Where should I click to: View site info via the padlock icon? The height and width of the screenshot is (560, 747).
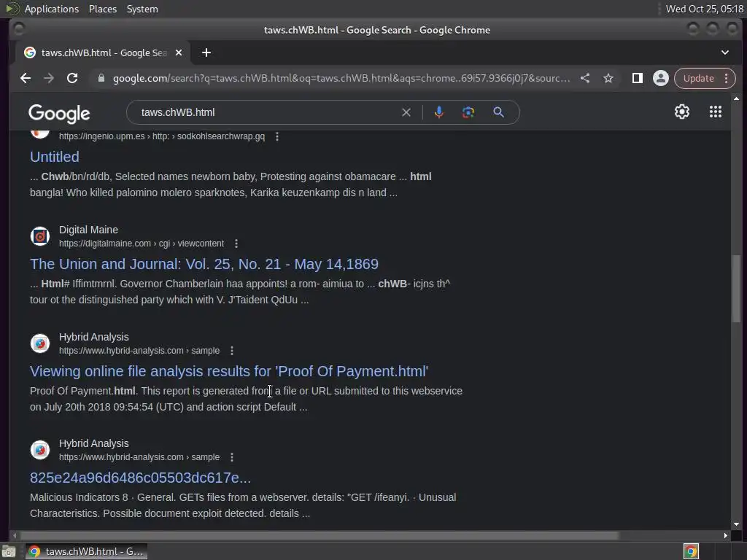pyautogui.click(x=101, y=78)
